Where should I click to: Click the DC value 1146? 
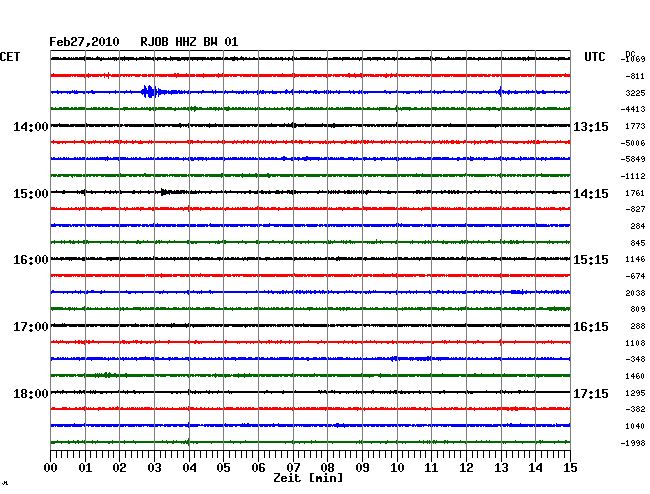click(635, 259)
